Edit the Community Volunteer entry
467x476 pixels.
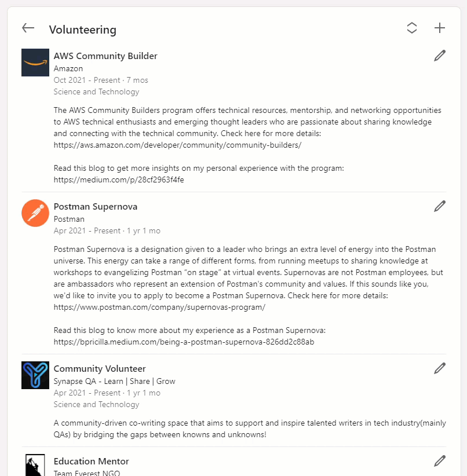tap(440, 368)
